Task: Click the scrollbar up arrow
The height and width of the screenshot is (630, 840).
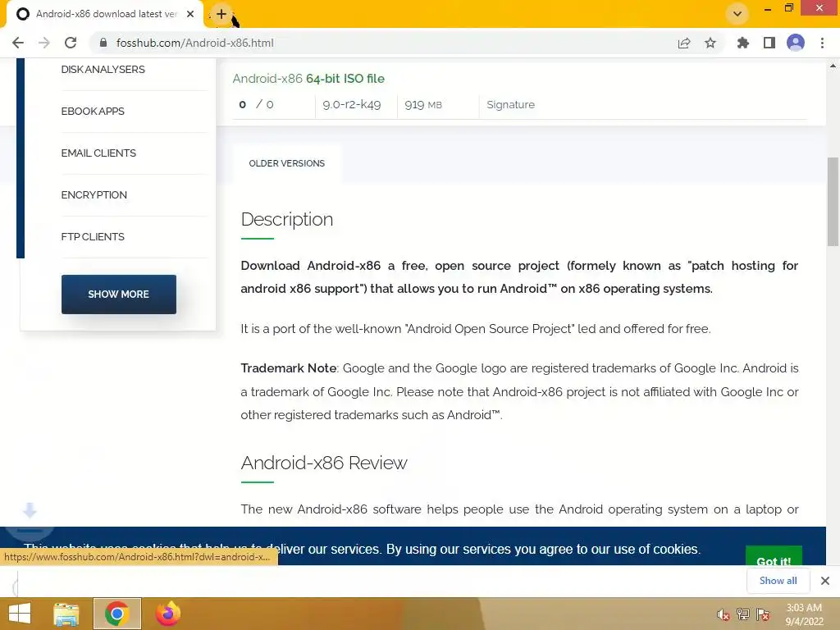Action: click(x=833, y=66)
